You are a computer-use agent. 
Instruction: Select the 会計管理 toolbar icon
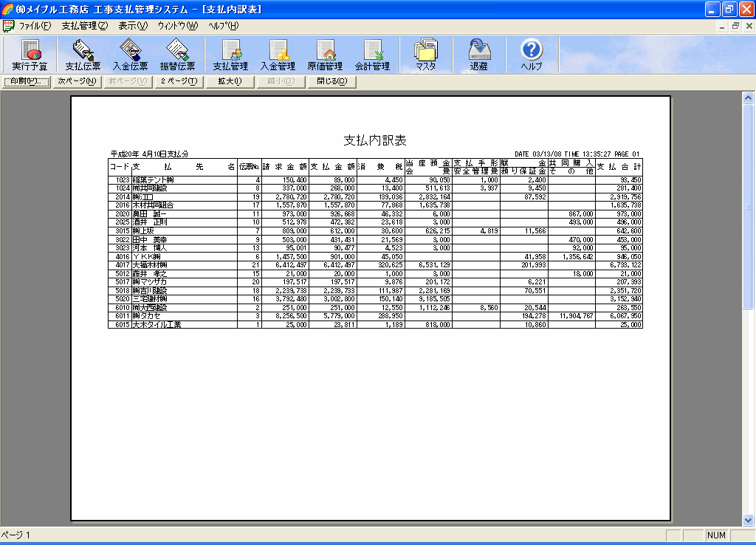(372, 55)
